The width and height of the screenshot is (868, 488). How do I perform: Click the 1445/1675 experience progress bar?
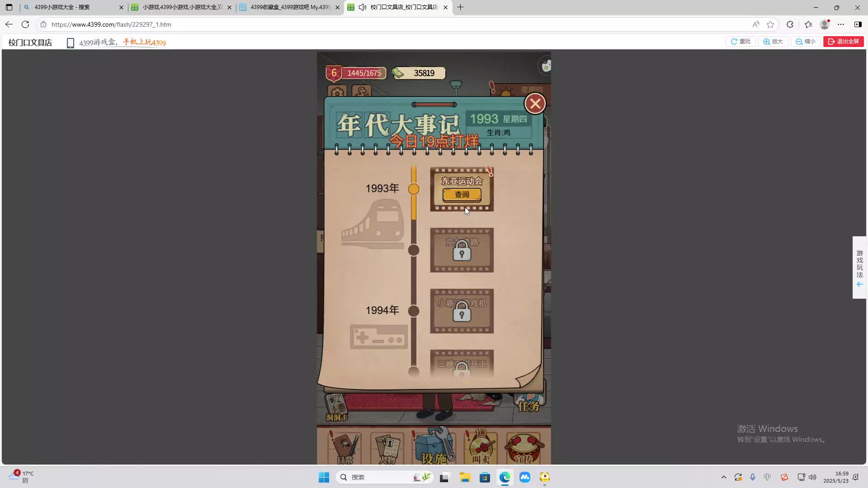[364, 73]
